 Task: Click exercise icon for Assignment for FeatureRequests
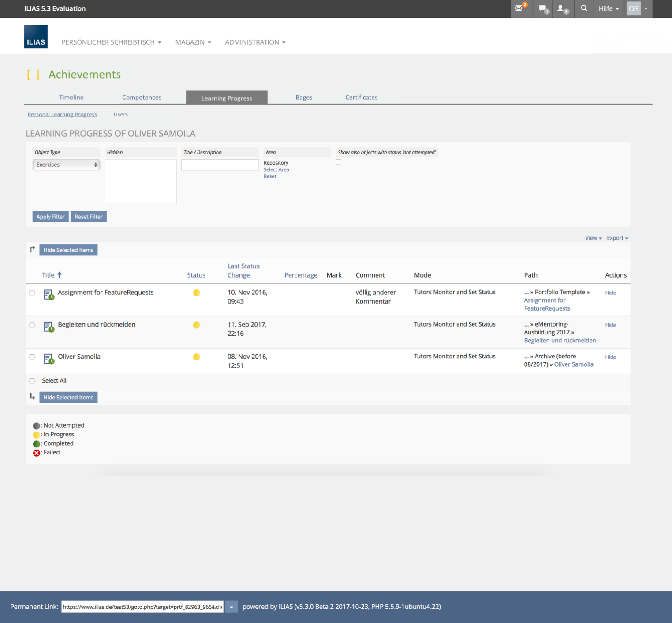tap(49, 294)
